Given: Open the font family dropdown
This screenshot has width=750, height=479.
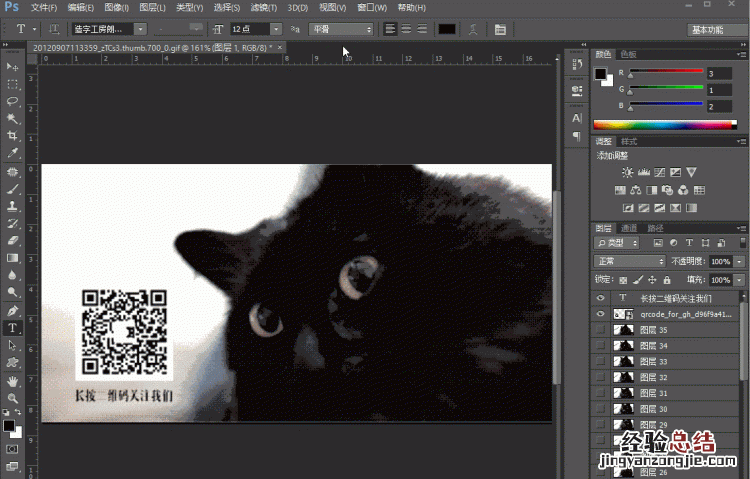Looking at the screenshot, I should (x=140, y=30).
